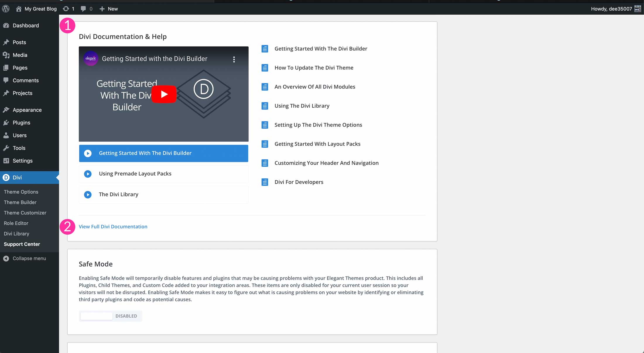The image size is (644, 353).
Task: Click the comments bubble icon in admin bar
Action: pos(83,8)
